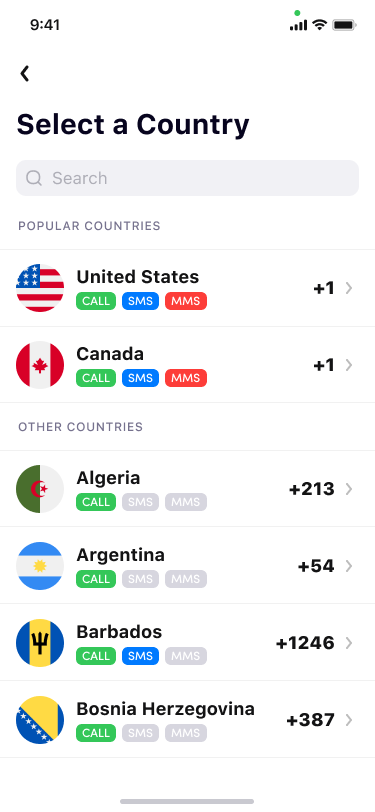Click the +54 Argentina dial code
This screenshot has width=375, height=812.
click(316, 566)
